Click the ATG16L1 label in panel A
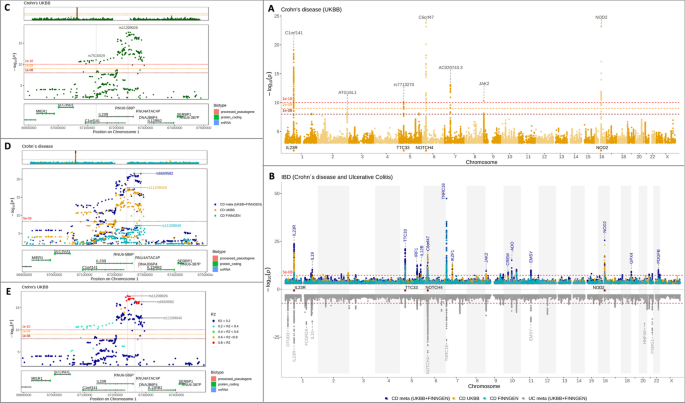Viewport: 685px width, 403px height. click(347, 93)
